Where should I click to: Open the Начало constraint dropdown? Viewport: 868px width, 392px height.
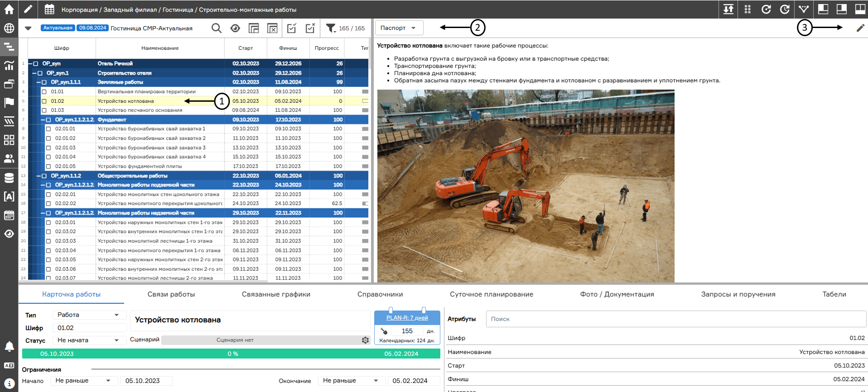pos(83,381)
